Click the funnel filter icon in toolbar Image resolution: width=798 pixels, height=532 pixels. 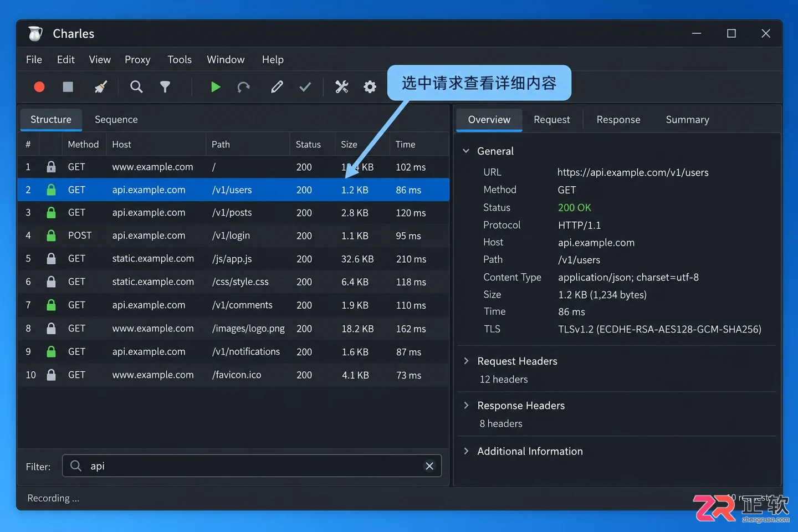click(x=165, y=87)
